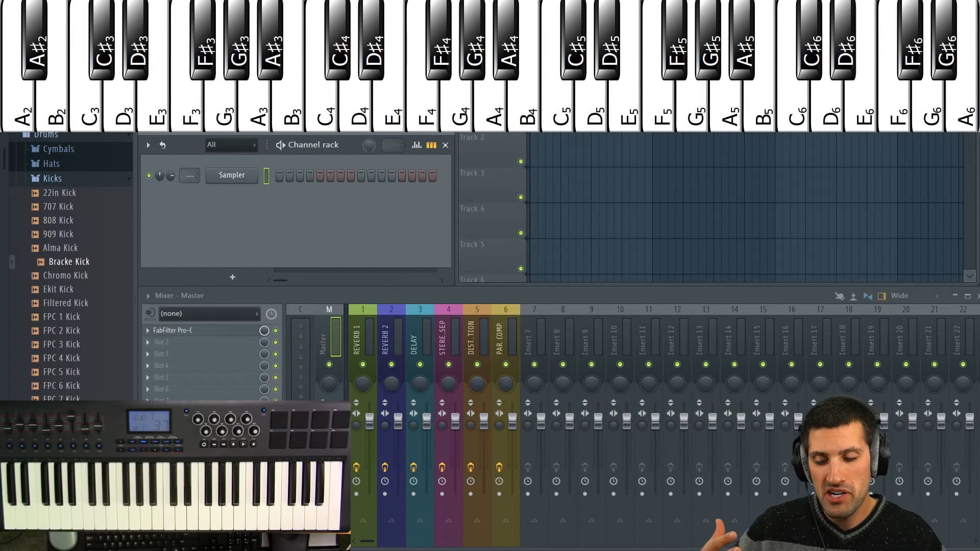This screenshot has height=551, width=980.
Task: Toggle Track 3 mute LED in playlist
Action: (x=521, y=197)
